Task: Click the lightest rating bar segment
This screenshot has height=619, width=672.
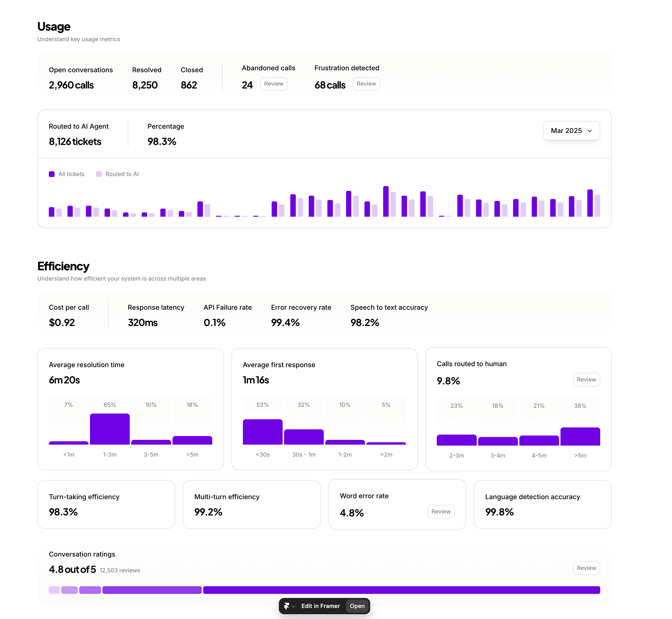Action: click(x=54, y=590)
